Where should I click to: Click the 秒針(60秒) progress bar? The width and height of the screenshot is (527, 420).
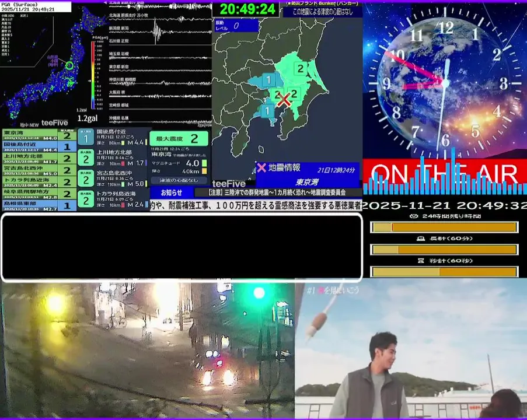tap(444, 271)
